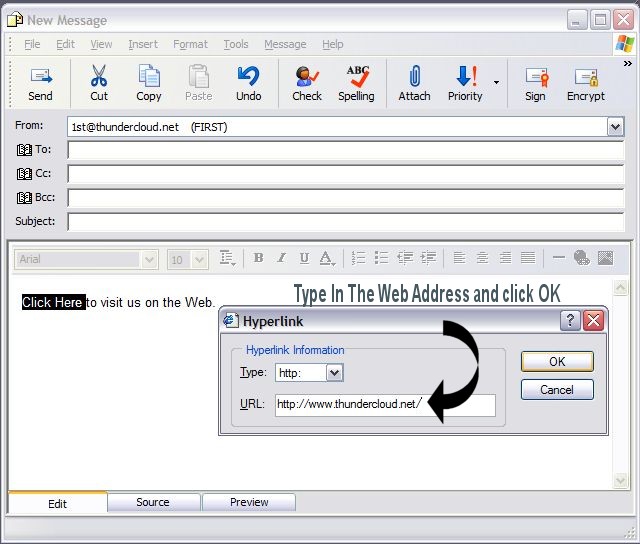Open the Arial font name dropdown
Screen dimensions: 640x544
(x=149, y=260)
